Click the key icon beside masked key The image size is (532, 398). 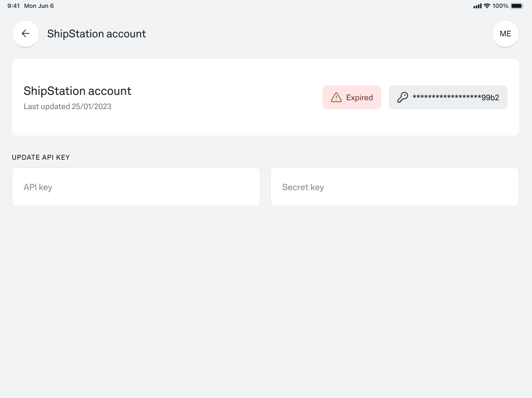pyautogui.click(x=402, y=97)
